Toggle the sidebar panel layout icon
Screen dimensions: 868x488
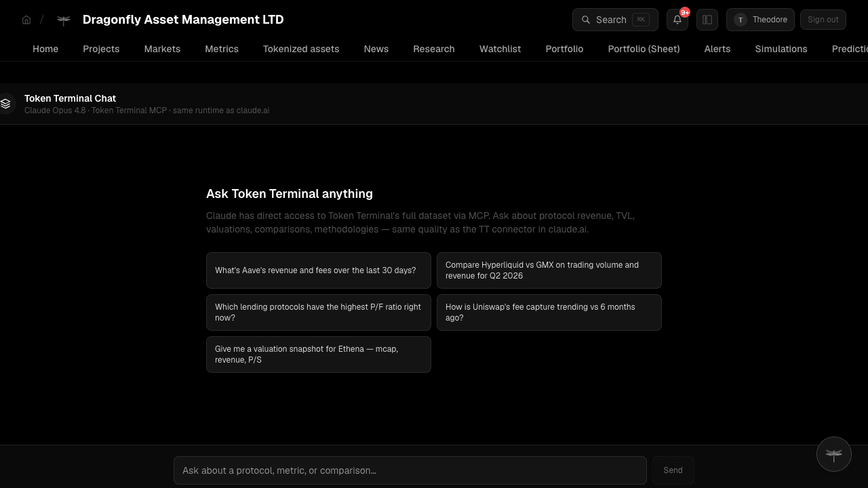click(707, 20)
